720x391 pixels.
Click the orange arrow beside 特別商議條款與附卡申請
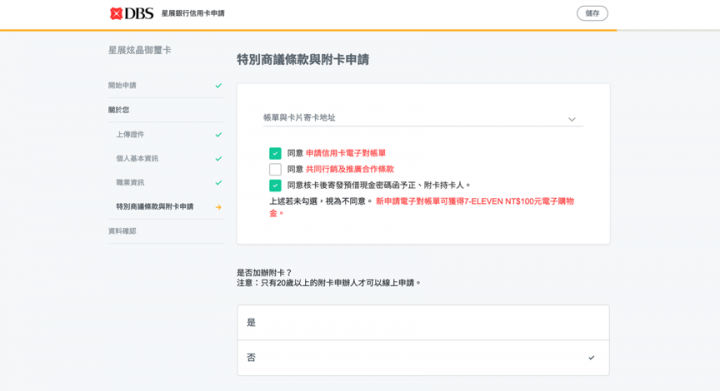[219, 207]
